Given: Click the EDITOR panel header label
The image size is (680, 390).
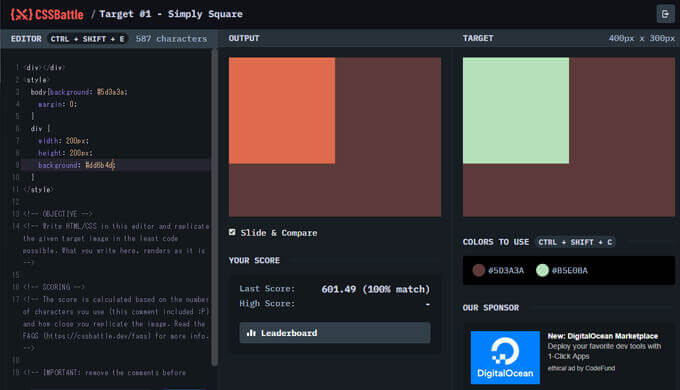Looking at the screenshot, I should click(26, 39).
